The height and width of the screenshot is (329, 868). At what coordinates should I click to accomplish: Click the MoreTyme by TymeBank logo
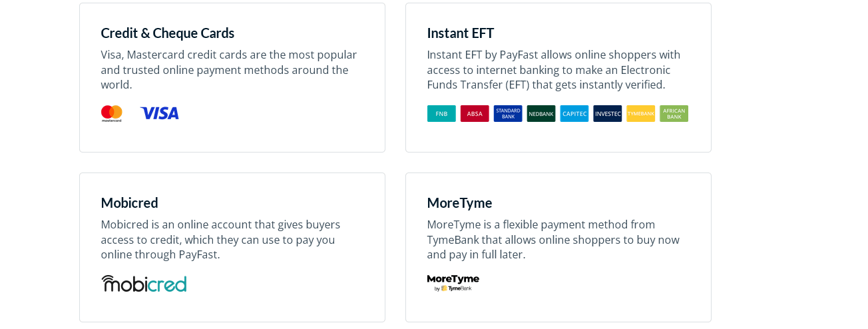[453, 283]
